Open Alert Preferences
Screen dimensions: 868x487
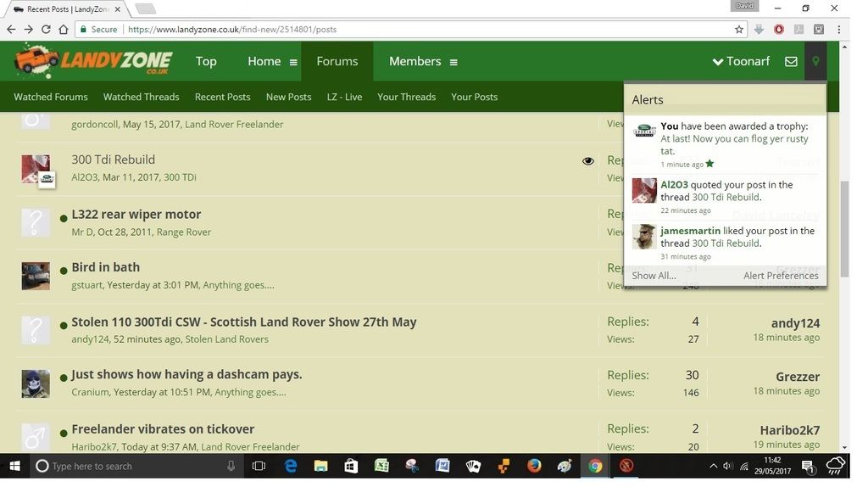coord(781,276)
